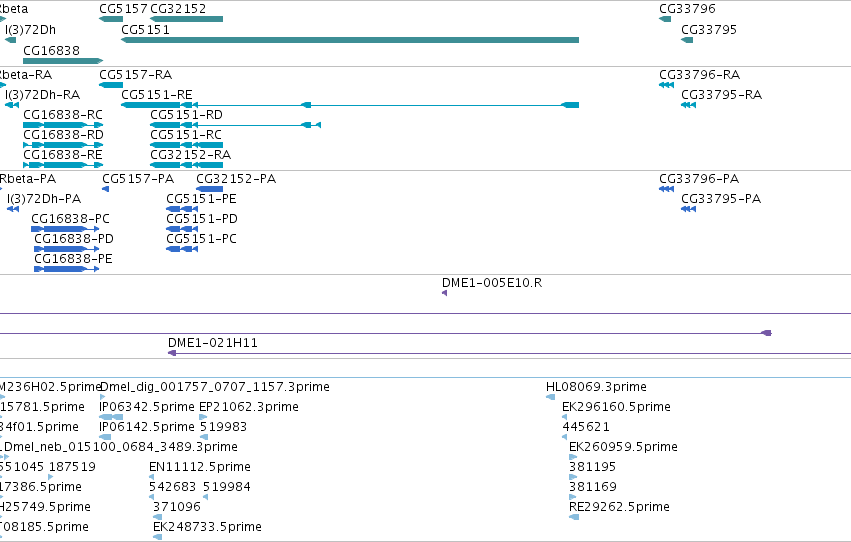Select the DME1-021H11 clone end arrow
Image resolution: width=851 pixels, height=542 pixels.
172,353
